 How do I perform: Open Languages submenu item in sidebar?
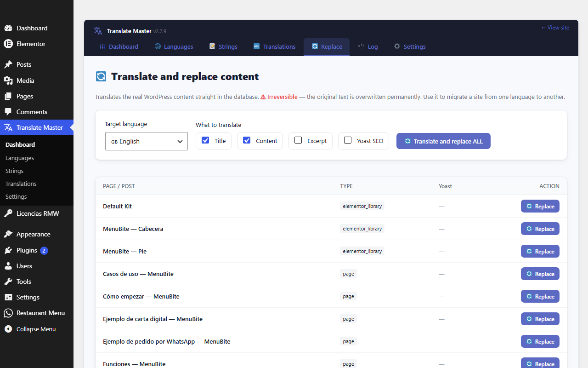[20, 158]
